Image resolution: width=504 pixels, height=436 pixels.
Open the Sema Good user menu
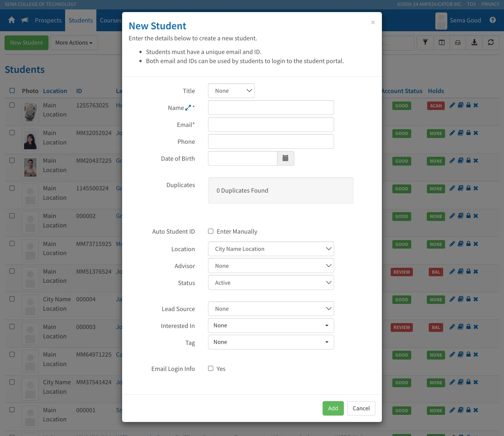pos(458,20)
